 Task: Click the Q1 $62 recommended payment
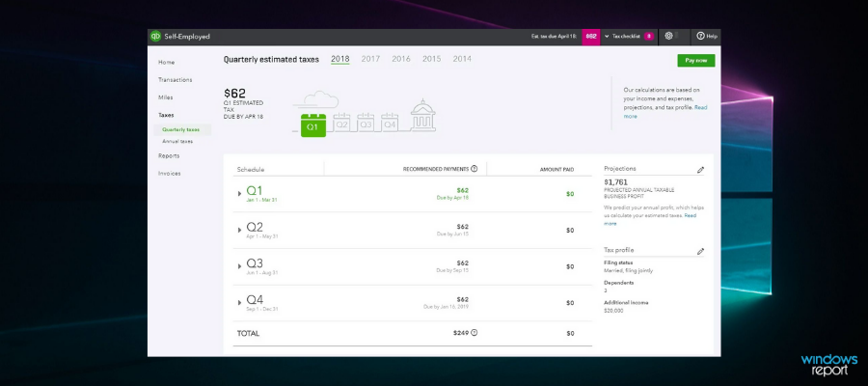point(462,190)
